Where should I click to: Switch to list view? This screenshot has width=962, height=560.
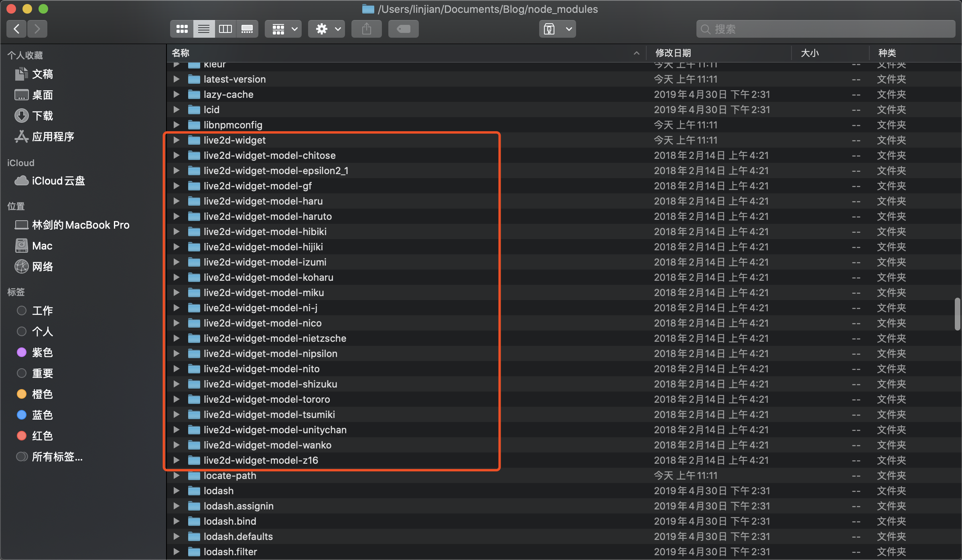click(x=204, y=29)
